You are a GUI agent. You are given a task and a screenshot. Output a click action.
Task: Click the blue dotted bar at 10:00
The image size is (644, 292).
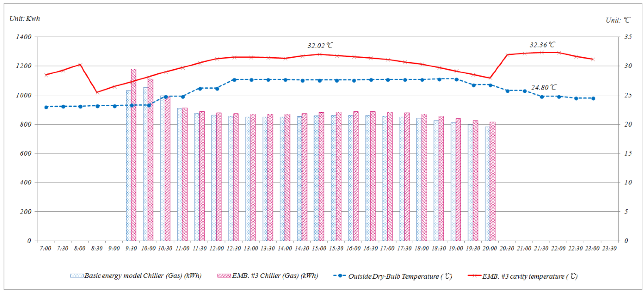145,165
